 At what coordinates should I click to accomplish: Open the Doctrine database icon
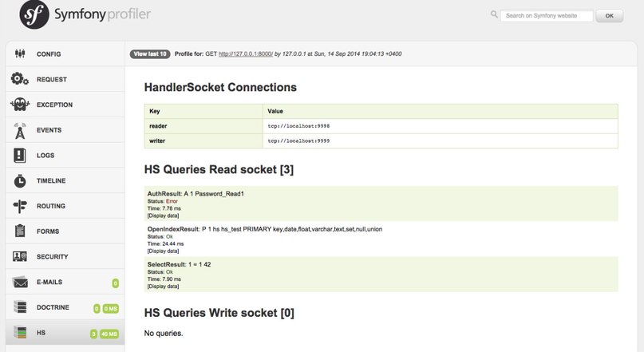[x=20, y=307]
